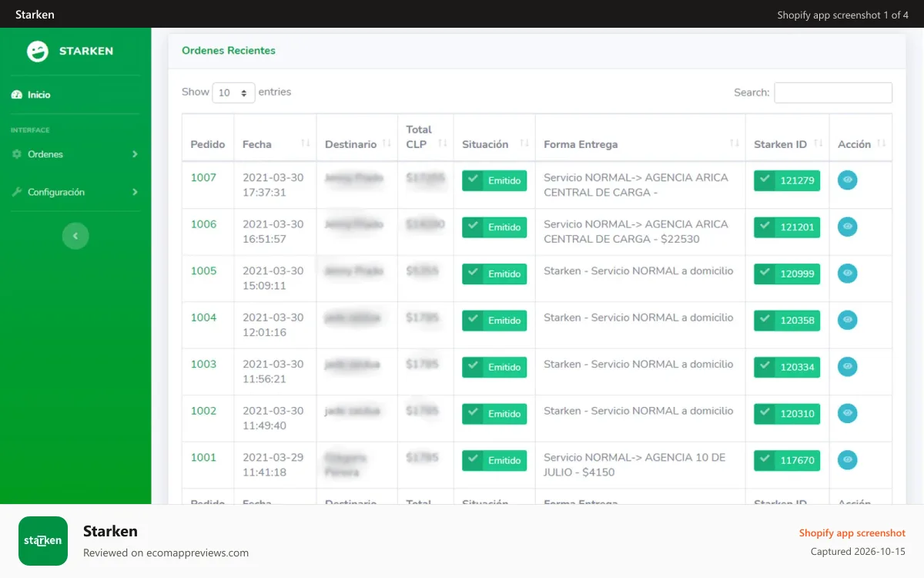This screenshot has height=578, width=924.
Task: Click Starken ID badge 121201
Action: click(x=787, y=227)
